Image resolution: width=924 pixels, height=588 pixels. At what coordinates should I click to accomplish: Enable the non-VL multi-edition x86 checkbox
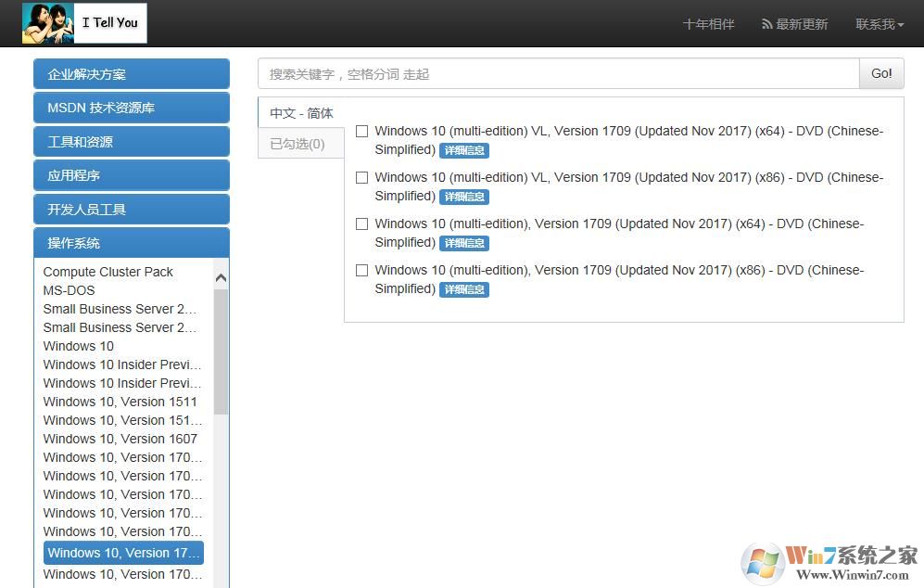(x=362, y=271)
